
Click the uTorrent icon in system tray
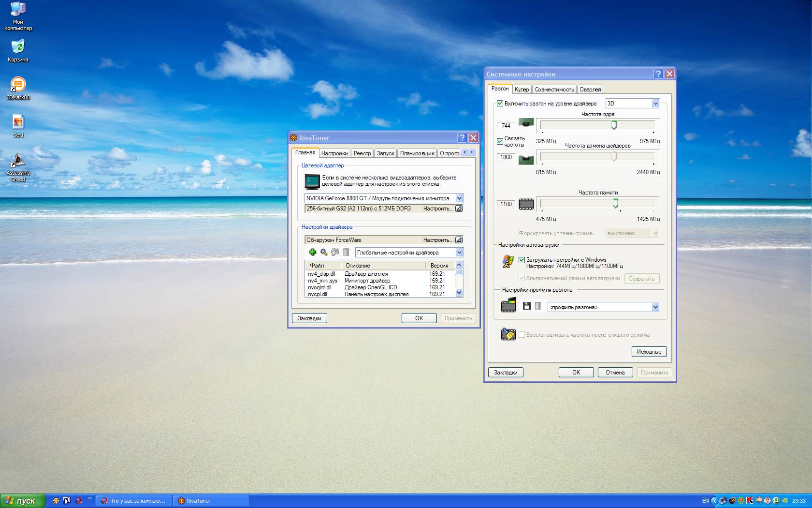[776, 501]
